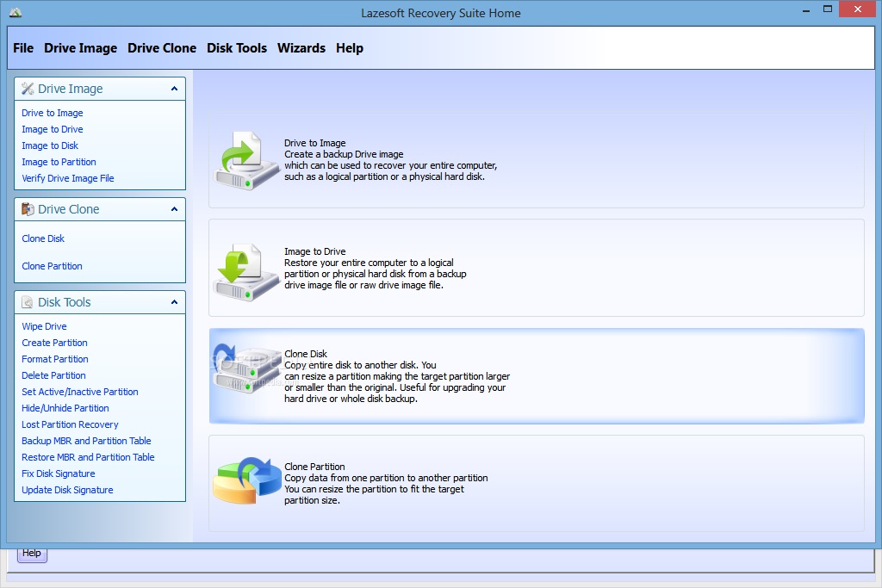
Task: Click 'Copy data from one partition to another partition' text
Action: (386, 478)
